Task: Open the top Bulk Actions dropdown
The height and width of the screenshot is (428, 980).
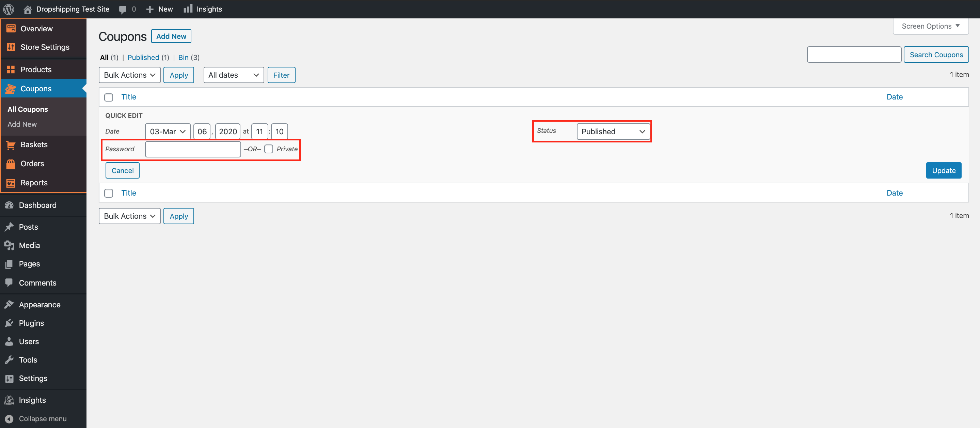Action: click(x=129, y=75)
